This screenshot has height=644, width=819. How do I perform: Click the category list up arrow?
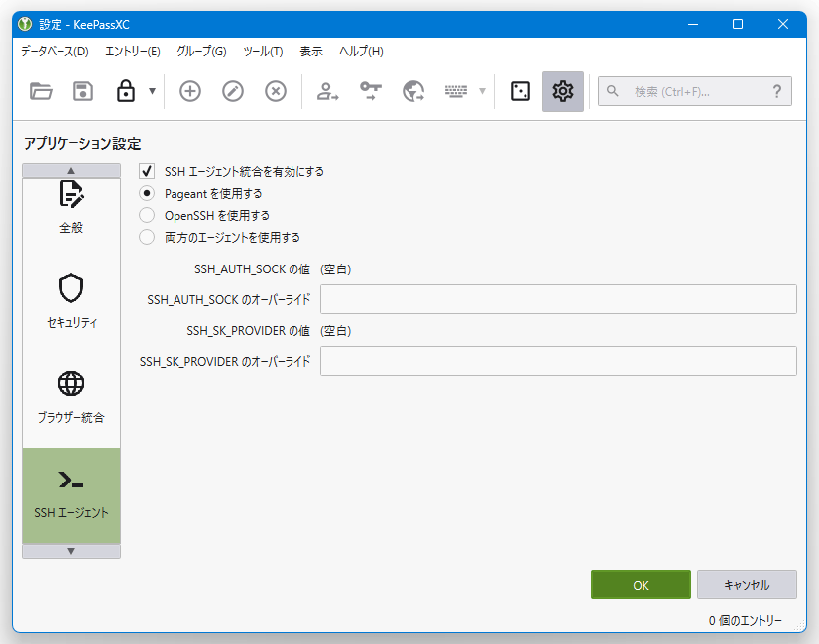click(x=71, y=171)
